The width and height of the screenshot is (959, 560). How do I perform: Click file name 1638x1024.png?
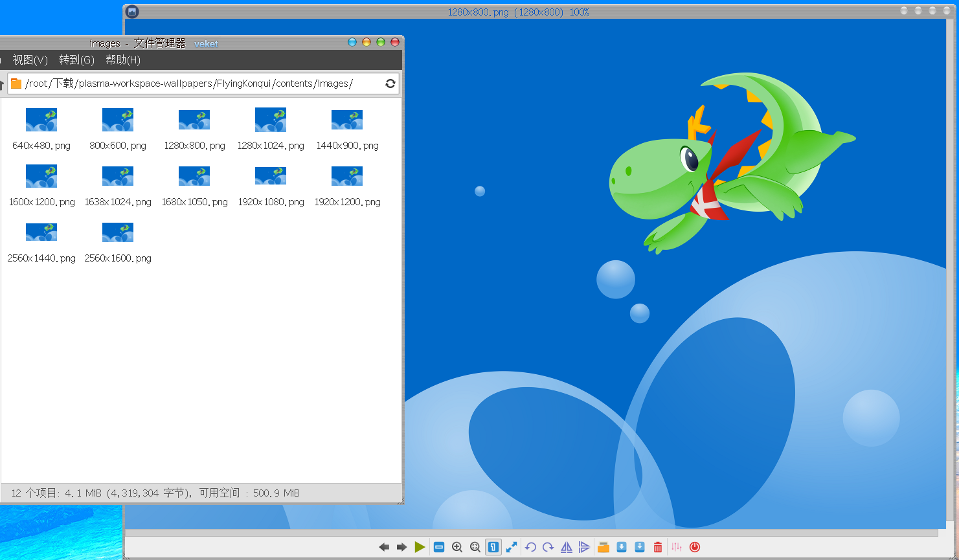click(118, 202)
